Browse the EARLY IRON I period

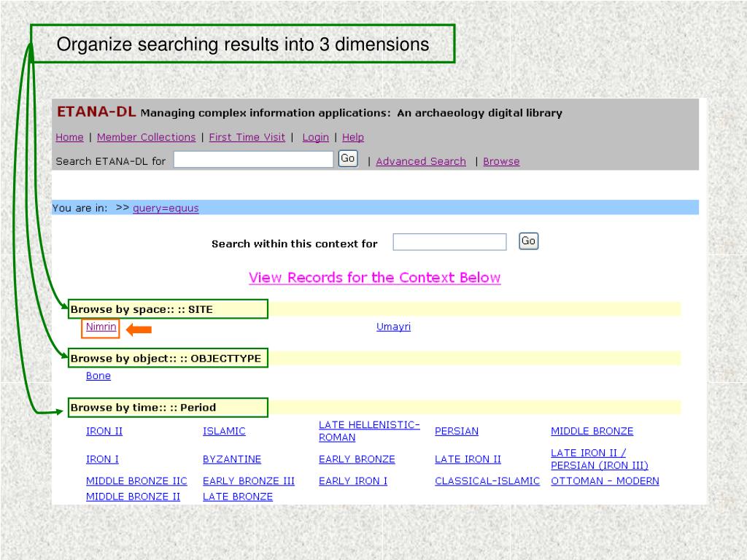[x=353, y=481]
